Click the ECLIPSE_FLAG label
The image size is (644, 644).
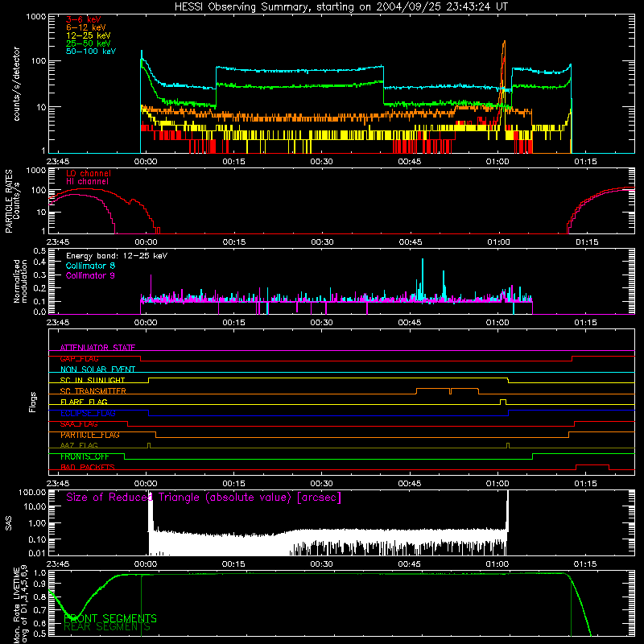(x=88, y=413)
